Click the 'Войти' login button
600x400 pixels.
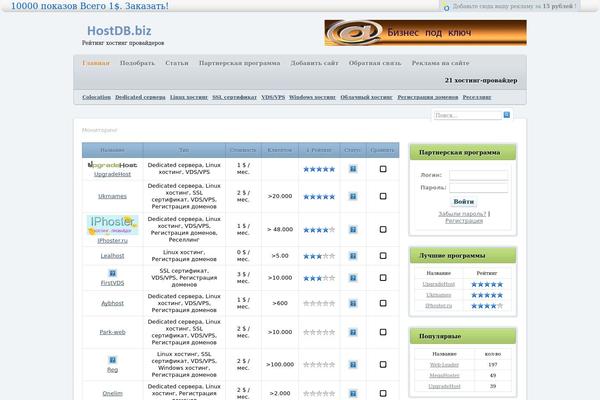[x=464, y=202]
